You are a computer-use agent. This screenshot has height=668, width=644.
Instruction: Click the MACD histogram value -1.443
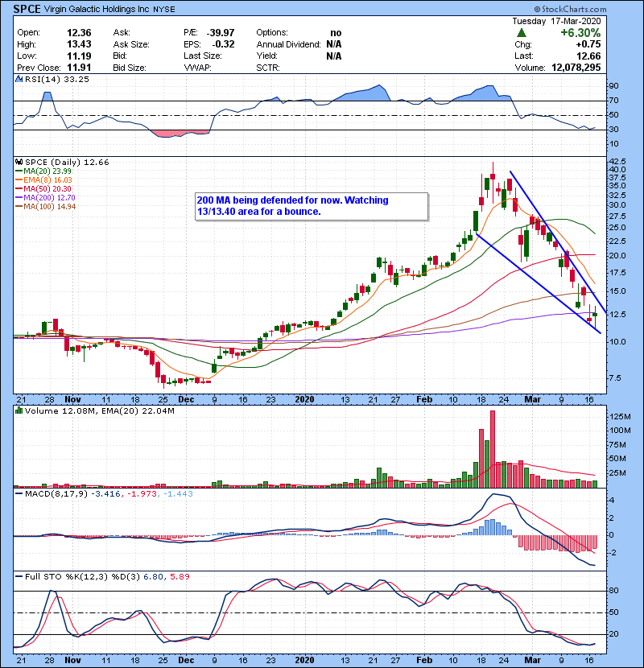(x=178, y=494)
